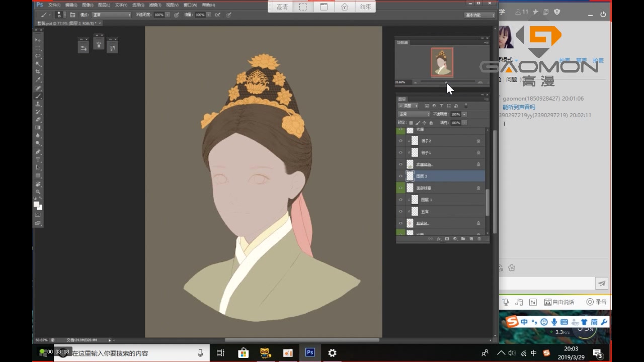This screenshot has height=362, width=644.
Task: Open the 帮助(H) menu
Action: (x=208, y=5)
